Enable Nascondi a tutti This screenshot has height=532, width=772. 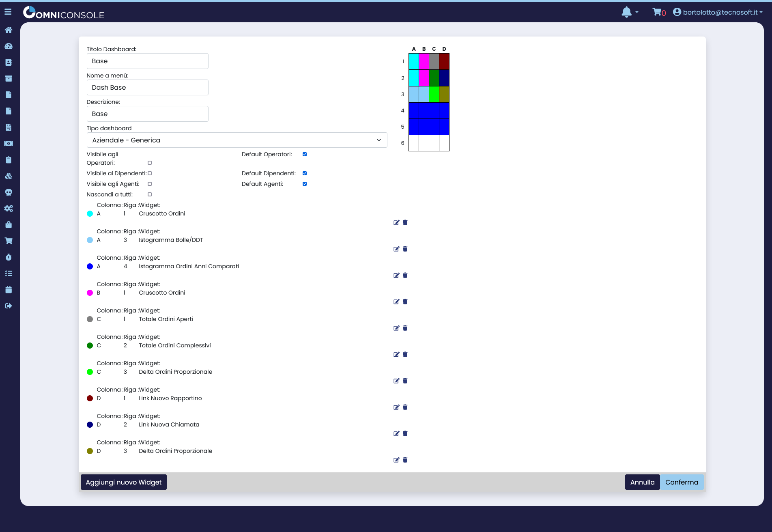(x=149, y=194)
